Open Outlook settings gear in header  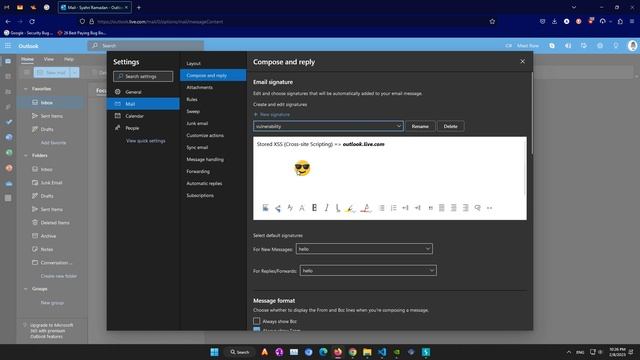point(600,46)
